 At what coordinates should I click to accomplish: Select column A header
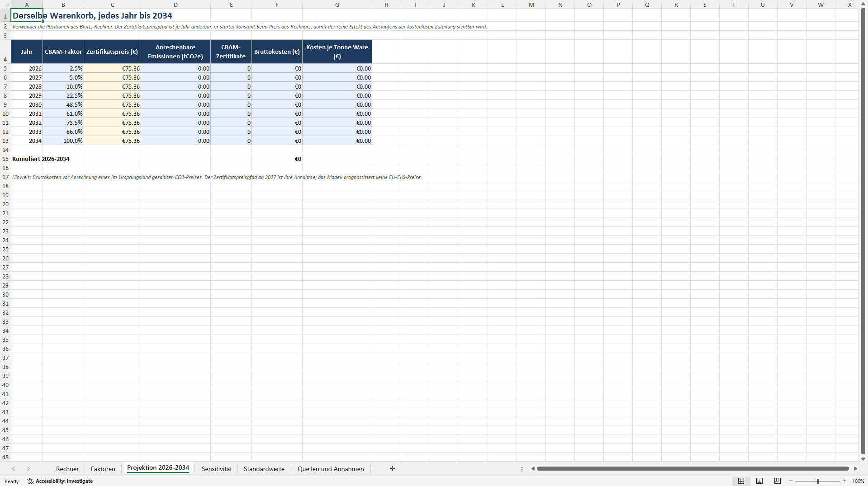(27, 5)
